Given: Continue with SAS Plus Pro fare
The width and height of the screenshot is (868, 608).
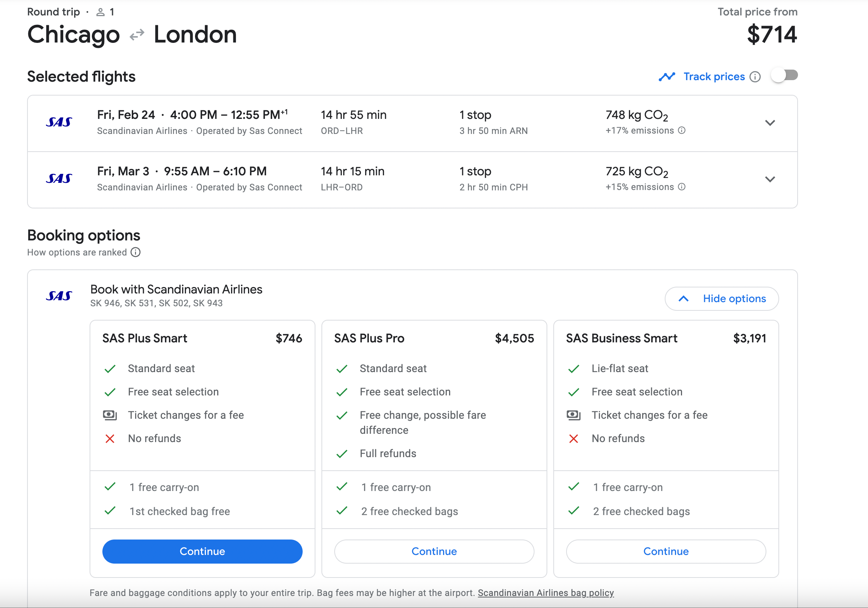Looking at the screenshot, I should tap(434, 551).
